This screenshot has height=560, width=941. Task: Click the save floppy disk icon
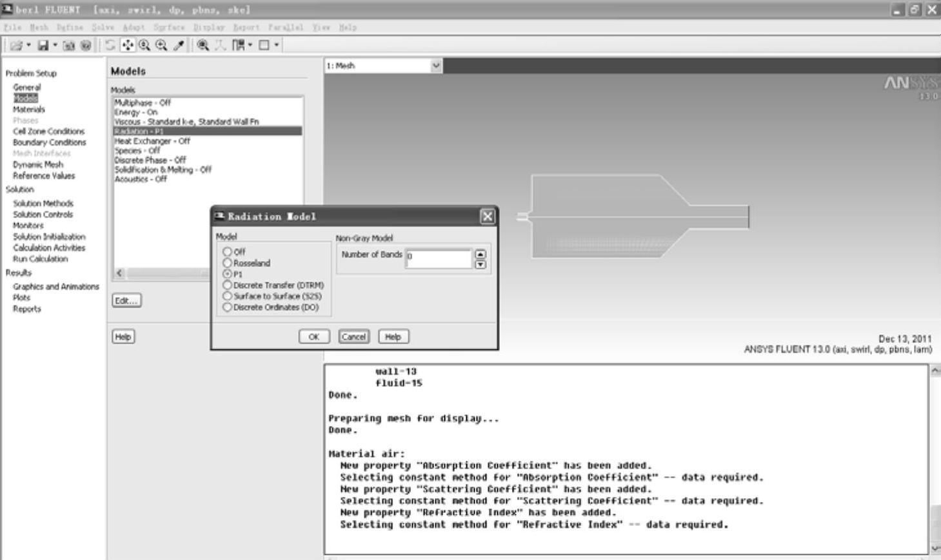[43, 45]
